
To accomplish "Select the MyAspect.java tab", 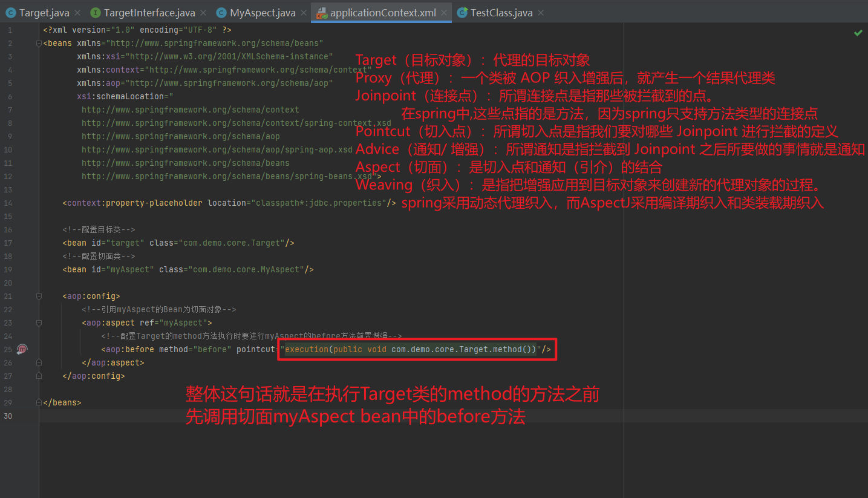I will pos(263,12).
